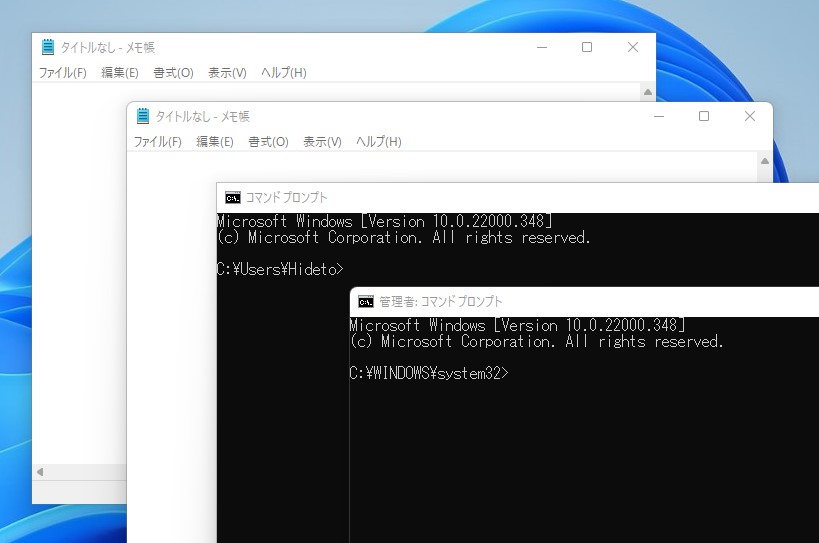Open 表示(V) menu in the back Notepad window

tap(227, 73)
